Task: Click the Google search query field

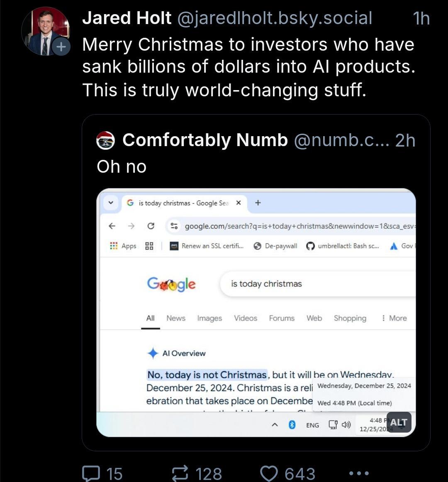Action: [x=318, y=284]
